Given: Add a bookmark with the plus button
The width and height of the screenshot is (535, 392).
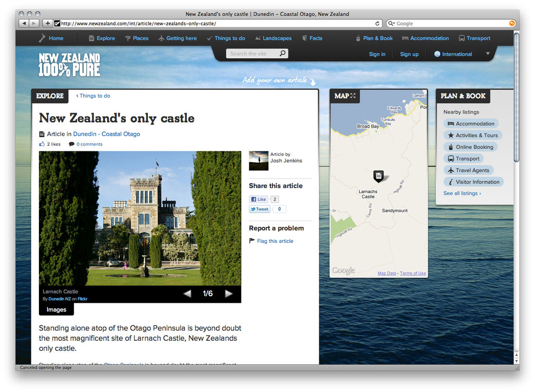Looking at the screenshot, I should pos(48,23).
